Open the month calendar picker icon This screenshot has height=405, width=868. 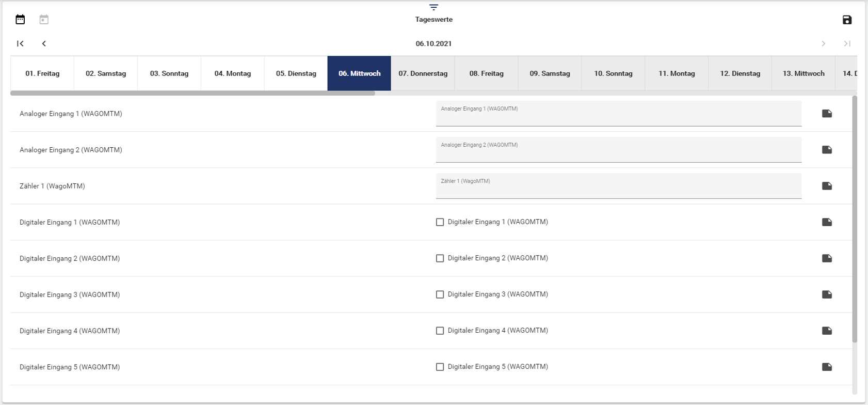tap(20, 20)
